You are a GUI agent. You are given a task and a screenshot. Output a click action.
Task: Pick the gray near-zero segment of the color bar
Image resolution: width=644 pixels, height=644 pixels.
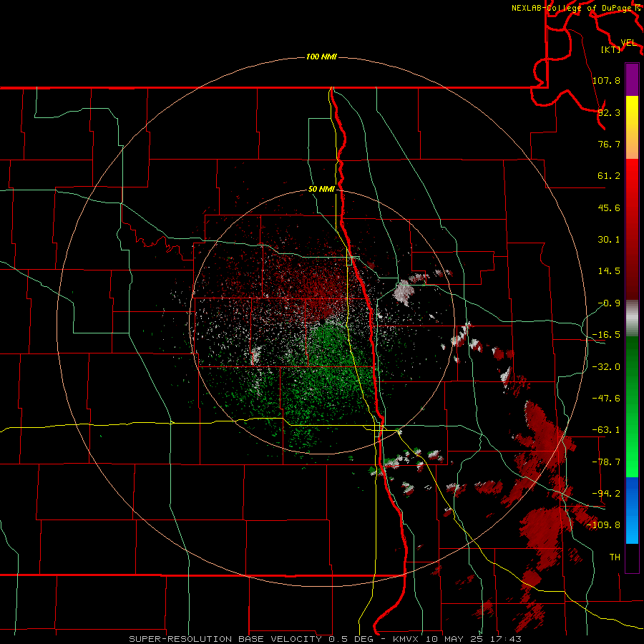click(x=632, y=318)
